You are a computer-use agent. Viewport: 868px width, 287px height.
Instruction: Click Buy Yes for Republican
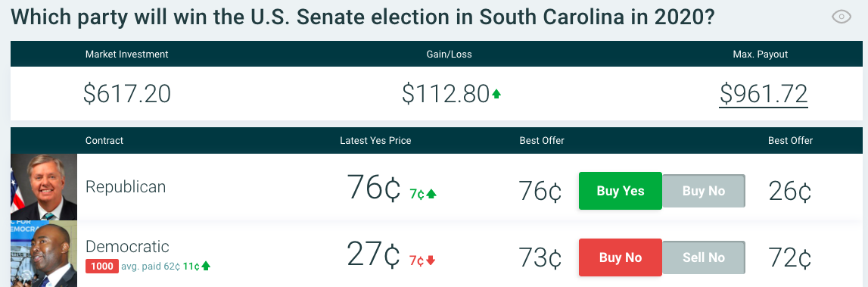click(621, 191)
